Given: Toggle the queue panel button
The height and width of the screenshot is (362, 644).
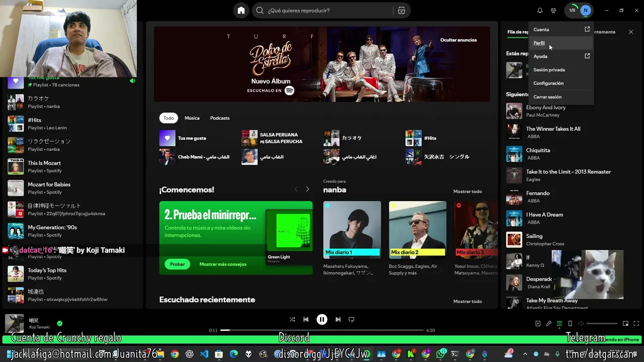Looking at the screenshot, I should [559, 324].
